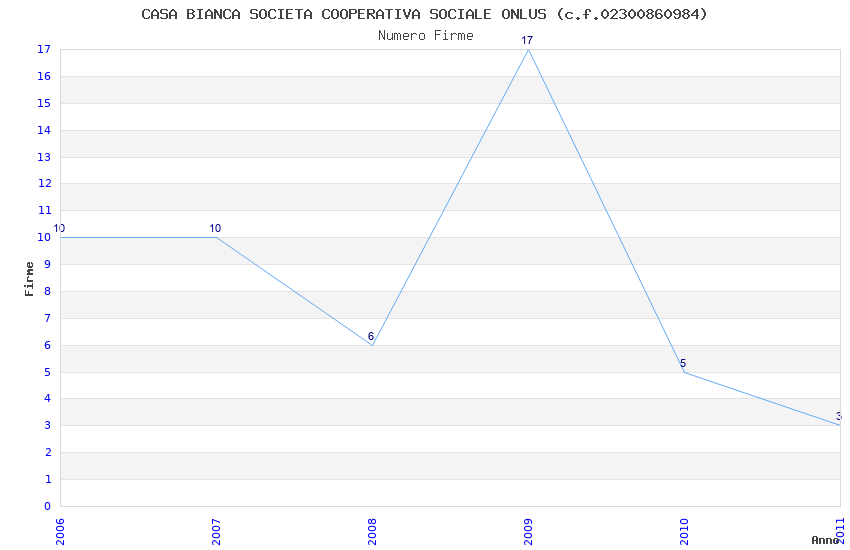850x550 pixels.
Task: Click the y-axis tick value 10
Action: 44,237
